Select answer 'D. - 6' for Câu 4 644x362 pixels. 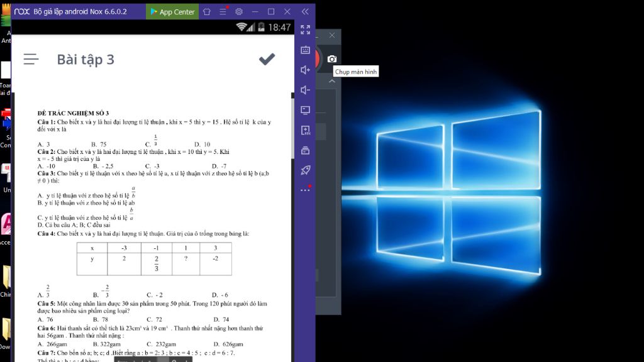click(220, 295)
